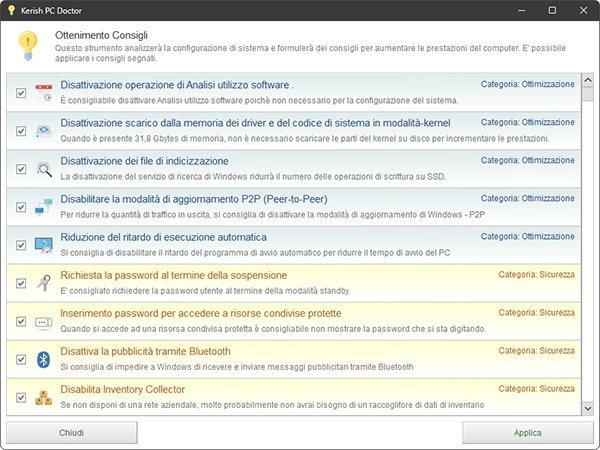This screenshot has width=600, height=450.
Task: Click the software usage analysis icon
Action: tap(44, 93)
